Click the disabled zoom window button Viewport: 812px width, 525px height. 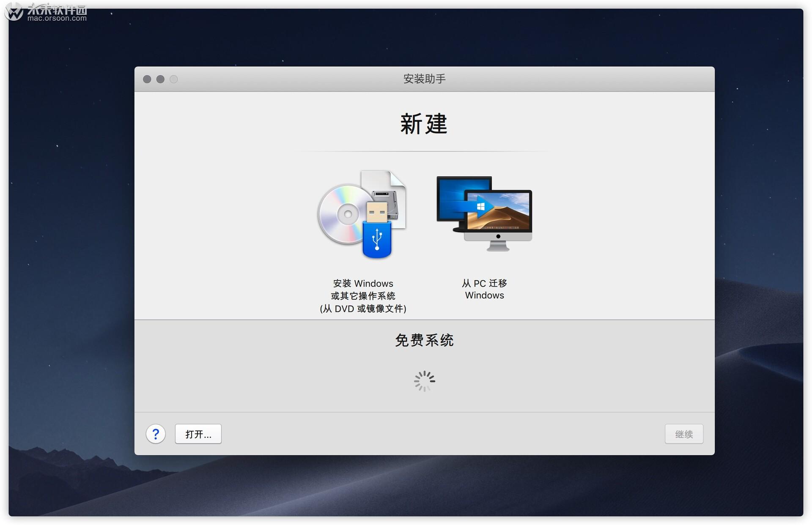174,79
